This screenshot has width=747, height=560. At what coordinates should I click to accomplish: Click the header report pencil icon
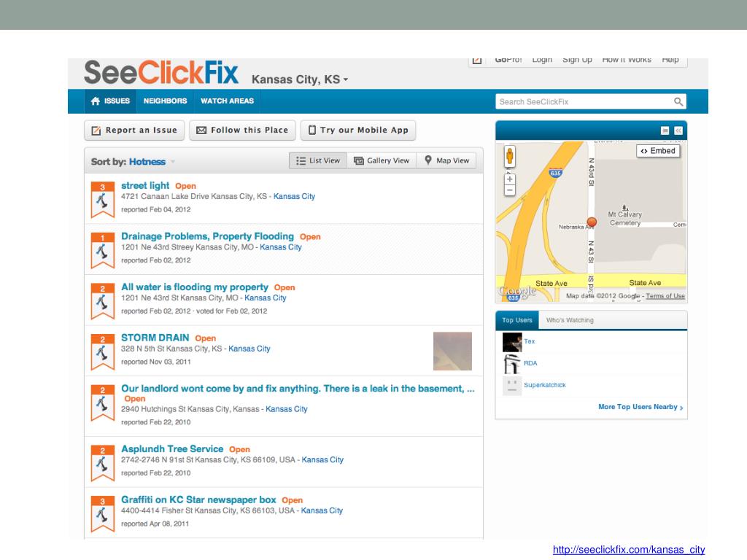click(477, 61)
